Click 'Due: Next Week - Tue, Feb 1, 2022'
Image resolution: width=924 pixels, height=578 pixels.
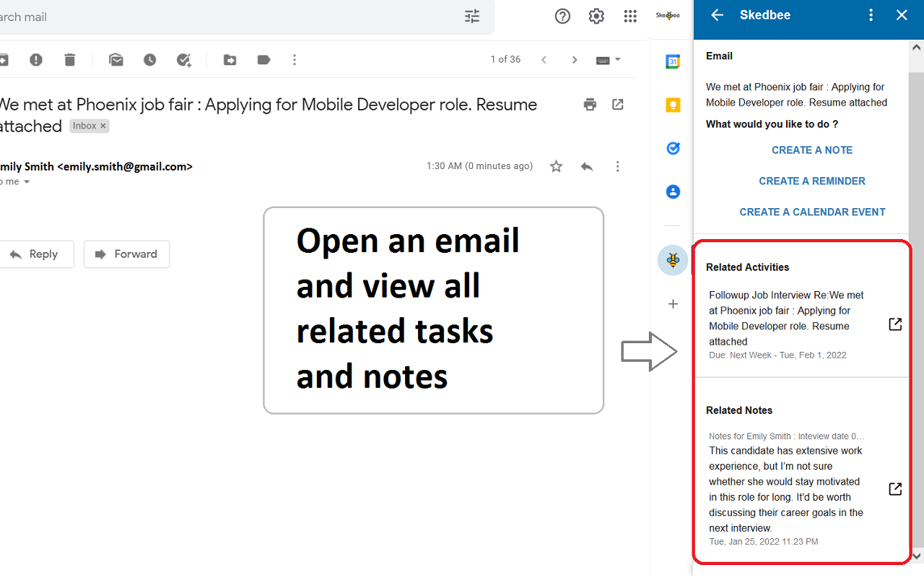(777, 355)
